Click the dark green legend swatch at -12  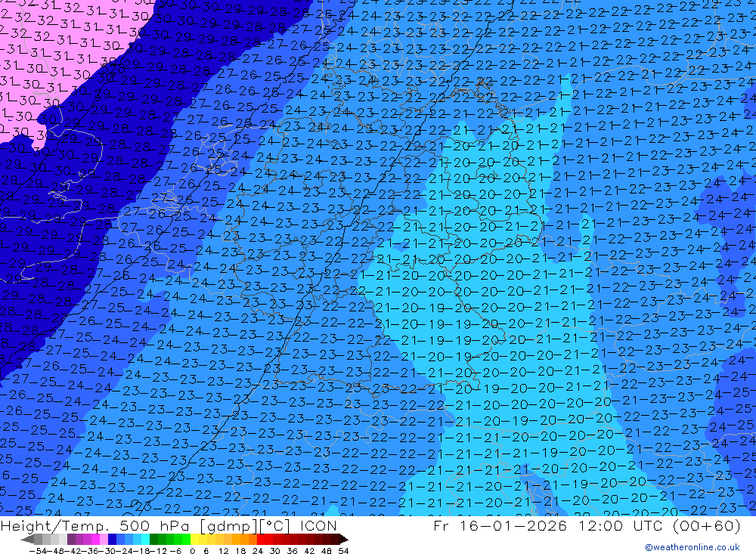pos(153,539)
